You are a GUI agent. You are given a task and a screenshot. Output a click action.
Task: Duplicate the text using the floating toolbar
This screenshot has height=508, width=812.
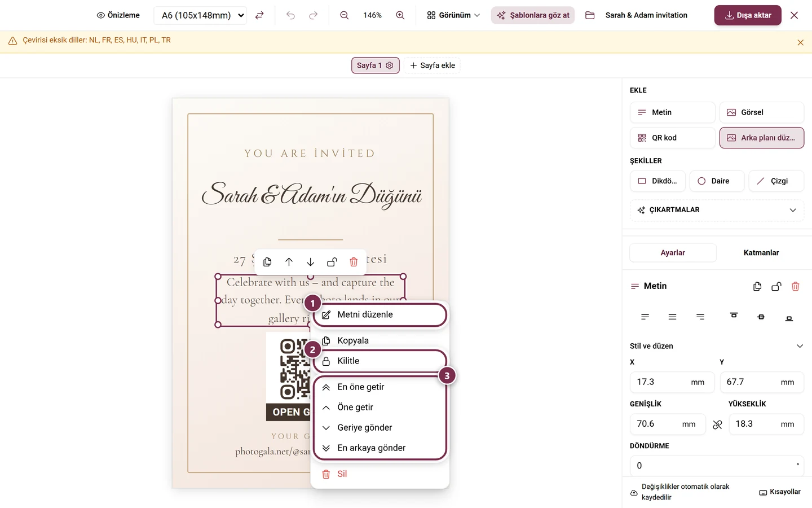[x=267, y=262]
